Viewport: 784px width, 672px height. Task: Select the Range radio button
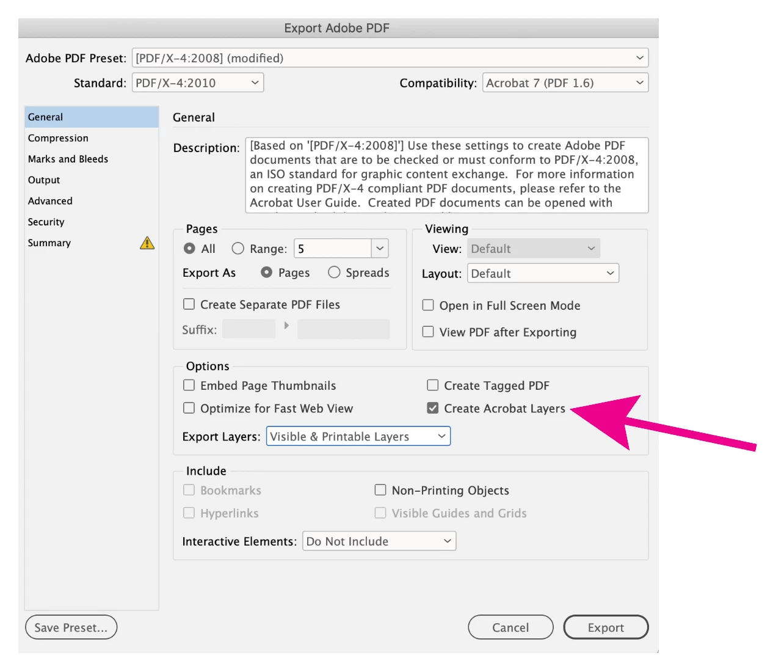click(x=238, y=248)
